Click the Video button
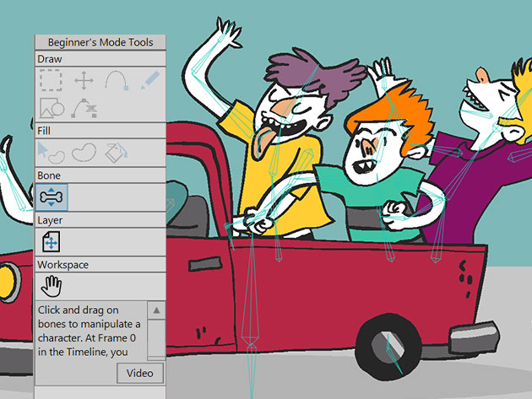532x399 pixels. tap(140, 373)
